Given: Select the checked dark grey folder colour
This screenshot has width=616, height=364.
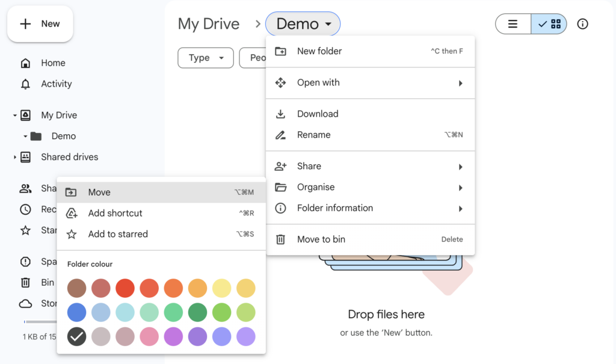Looking at the screenshot, I should 76,337.
